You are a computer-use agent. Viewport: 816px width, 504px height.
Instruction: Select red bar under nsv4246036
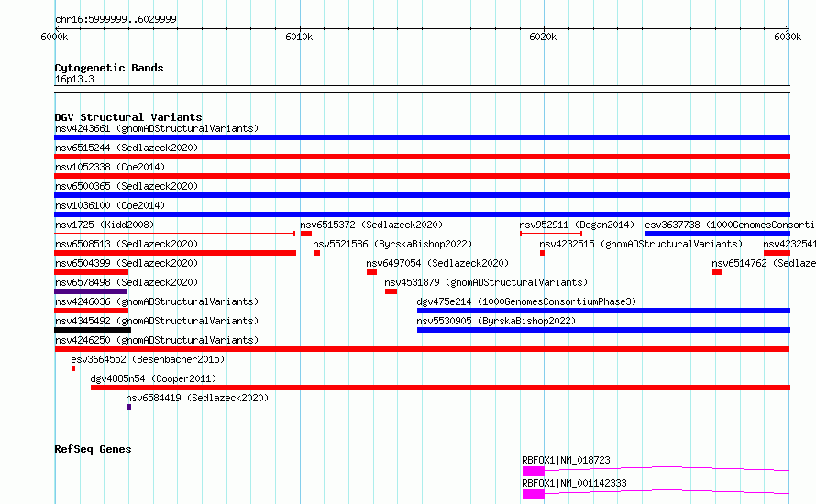click(91, 311)
